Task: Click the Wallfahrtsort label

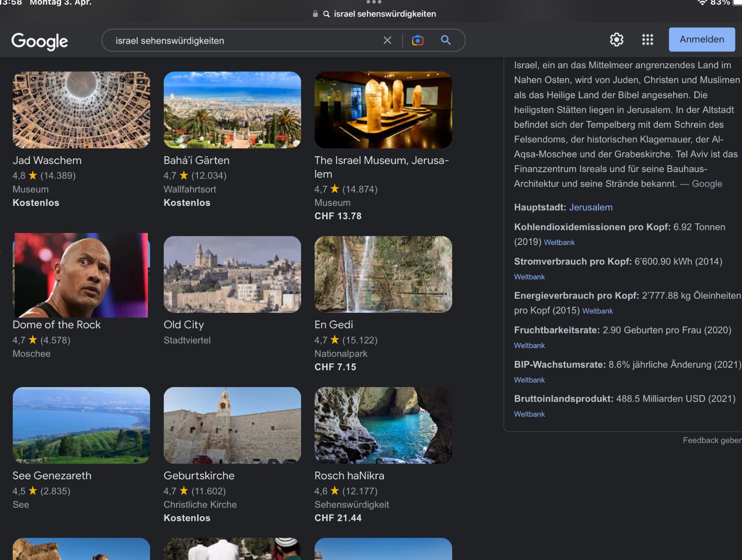Action: pos(190,189)
